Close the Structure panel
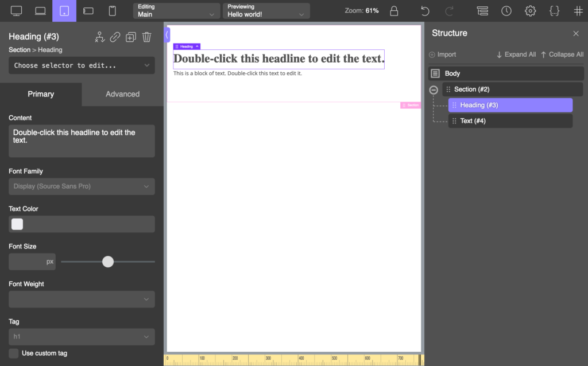This screenshot has width=588, height=366. (576, 33)
